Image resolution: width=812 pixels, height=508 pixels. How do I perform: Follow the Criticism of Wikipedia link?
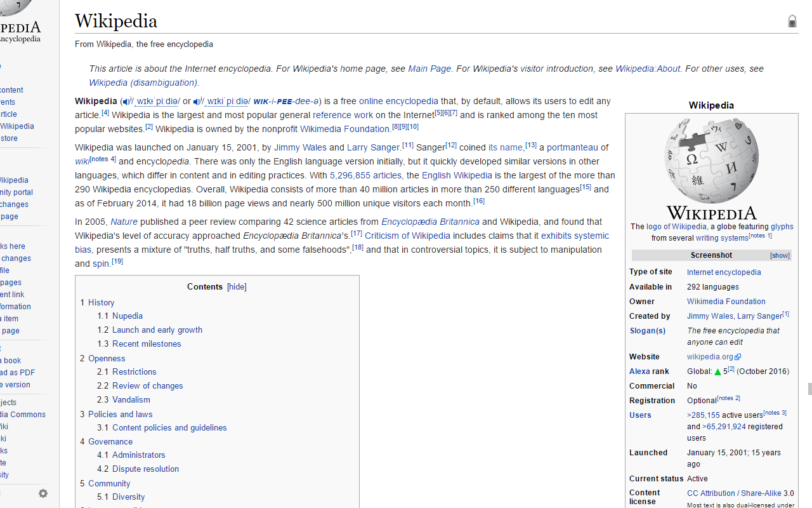407,236
